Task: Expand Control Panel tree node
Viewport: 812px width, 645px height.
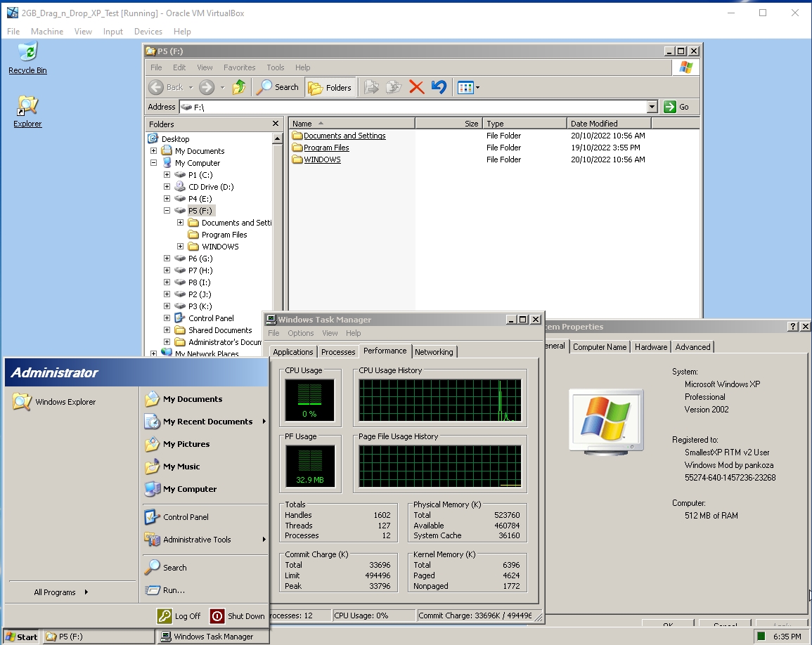Action: coord(167,318)
